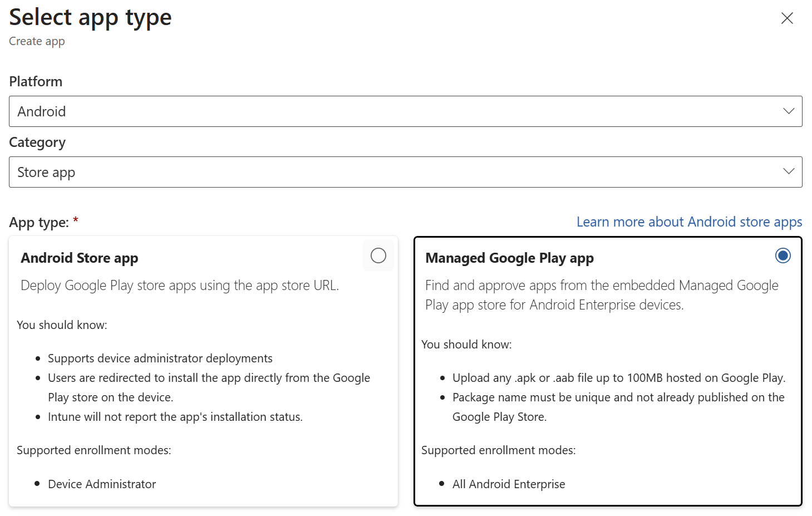This screenshot has height=516, width=812.
Task: Click 'Supports device administrator deployments' bullet
Action: point(160,358)
